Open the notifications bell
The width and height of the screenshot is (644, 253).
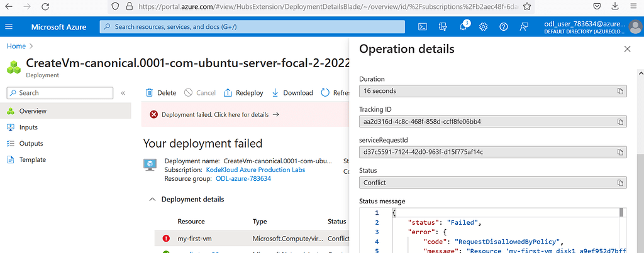[463, 27]
